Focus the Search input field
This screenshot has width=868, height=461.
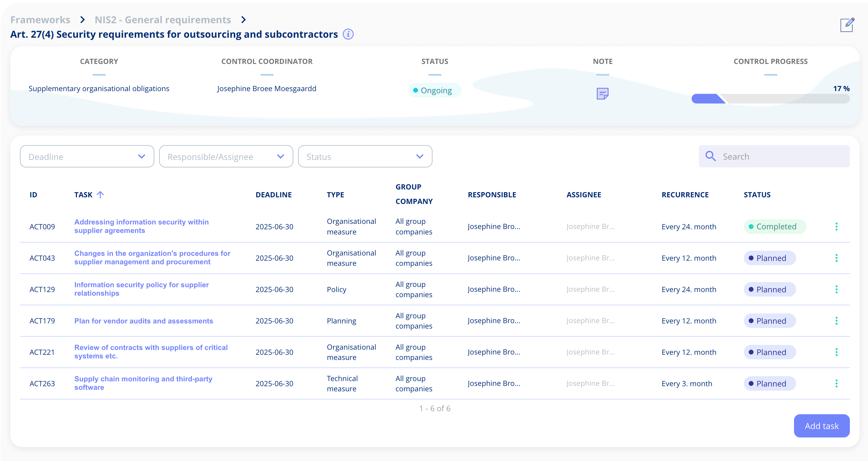pos(774,156)
